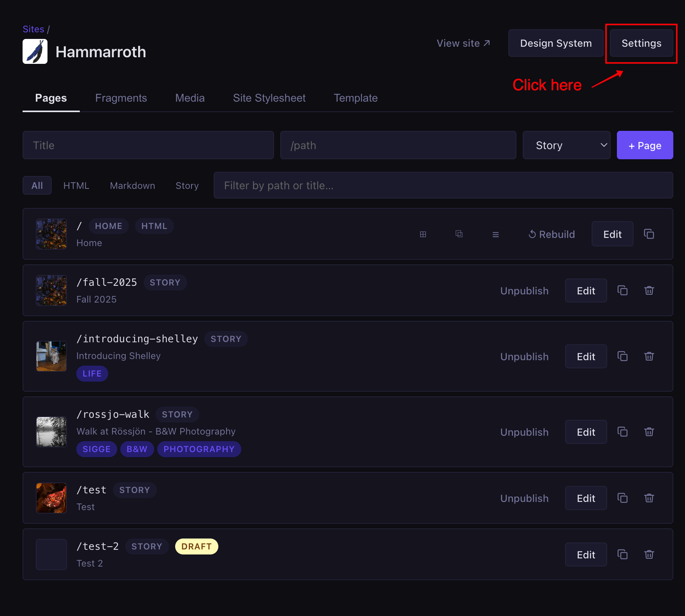Open the Sites breadcrumb link
This screenshot has height=616, width=685.
click(33, 28)
